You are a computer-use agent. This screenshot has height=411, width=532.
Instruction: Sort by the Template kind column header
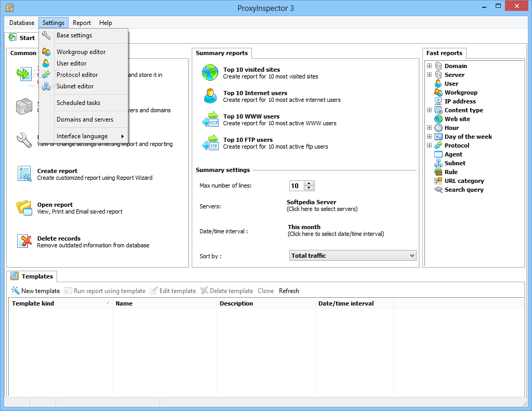coord(61,303)
